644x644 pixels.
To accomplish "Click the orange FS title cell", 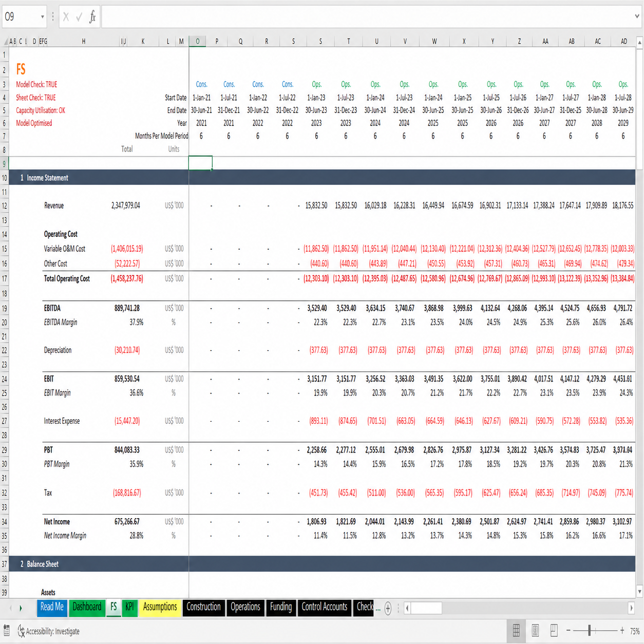I will point(21,69).
